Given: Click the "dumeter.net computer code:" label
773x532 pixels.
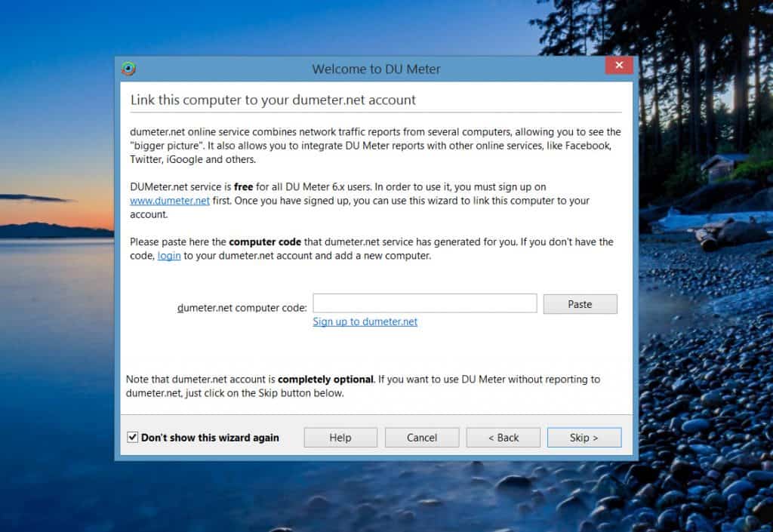Looking at the screenshot, I should pyautogui.click(x=242, y=308).
